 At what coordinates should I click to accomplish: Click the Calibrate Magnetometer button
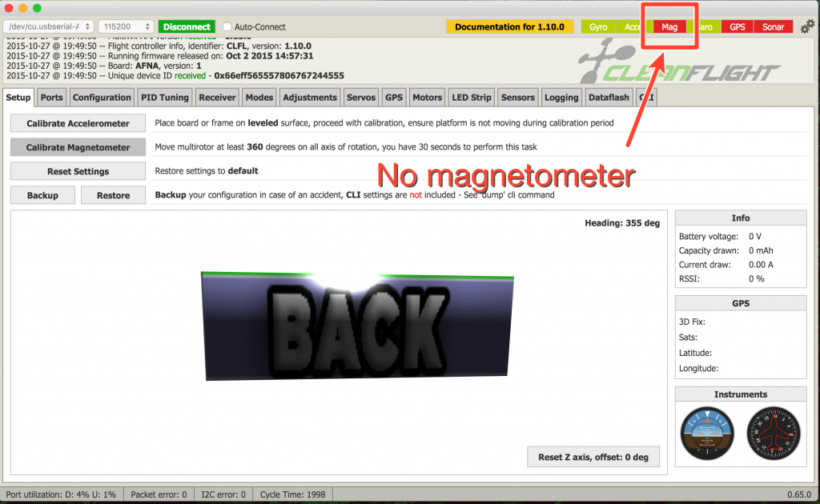(x=77, y=147)
